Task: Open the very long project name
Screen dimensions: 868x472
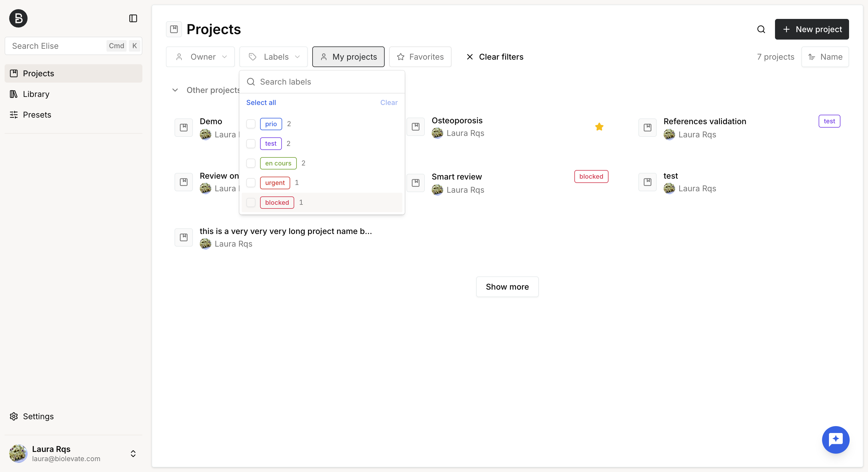Action: pyautogui.click(x=286, y=231)
